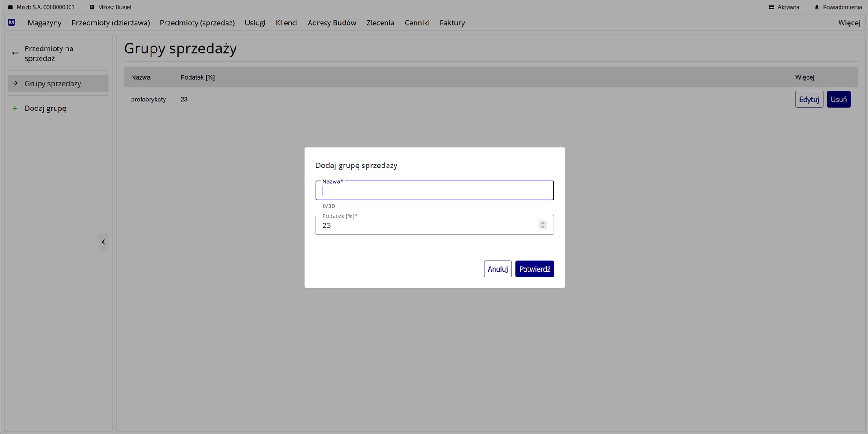Click the Aktywna status icon
Screen dimensions: 868x434
point(772,7)
